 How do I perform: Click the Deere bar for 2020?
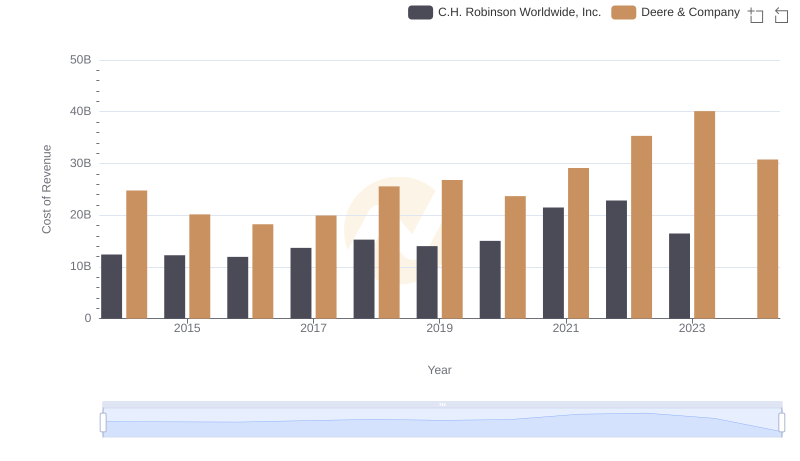pyautogui.click(x=515, y=257)
